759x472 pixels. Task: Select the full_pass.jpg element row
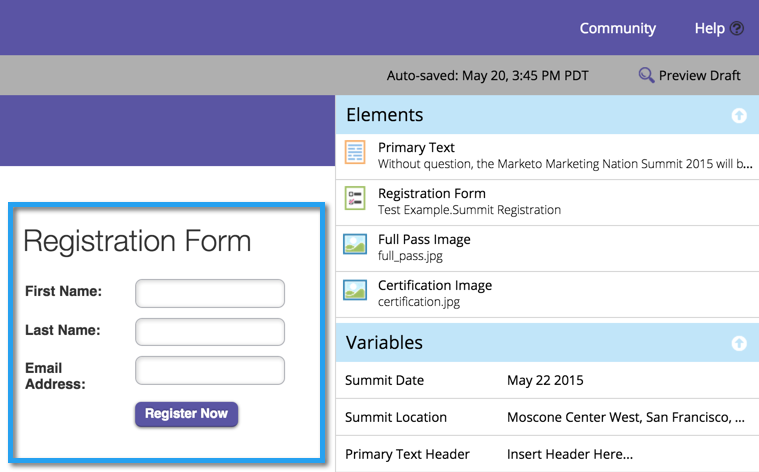click(546, 247)
